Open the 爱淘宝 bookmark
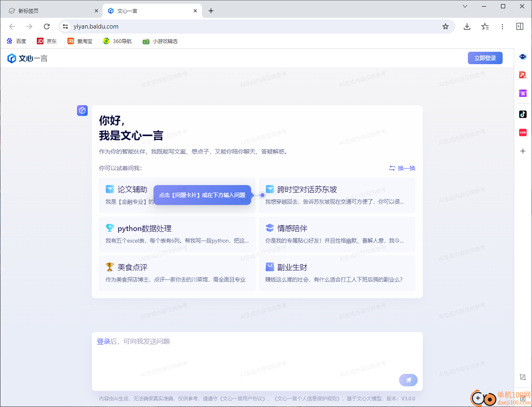This screenshot has width=532, height=407. coord(80,41)
